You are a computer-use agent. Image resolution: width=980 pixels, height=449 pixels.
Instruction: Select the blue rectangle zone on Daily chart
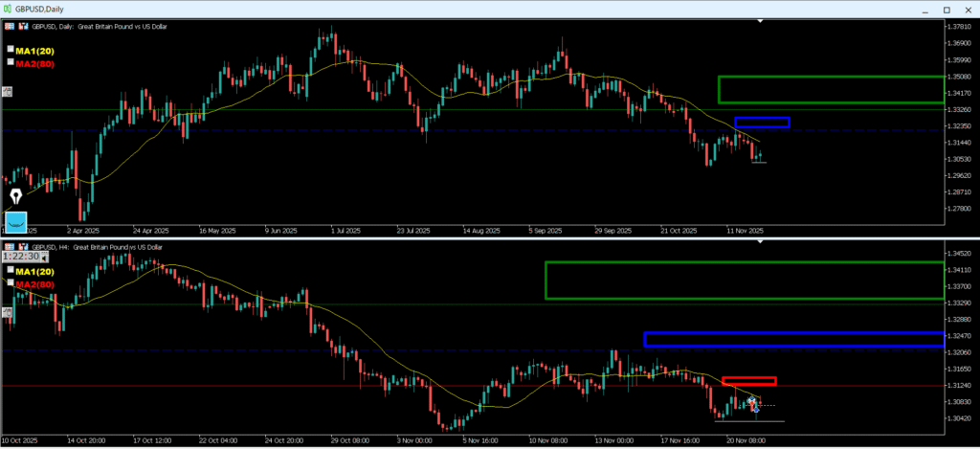click(762, 118)
